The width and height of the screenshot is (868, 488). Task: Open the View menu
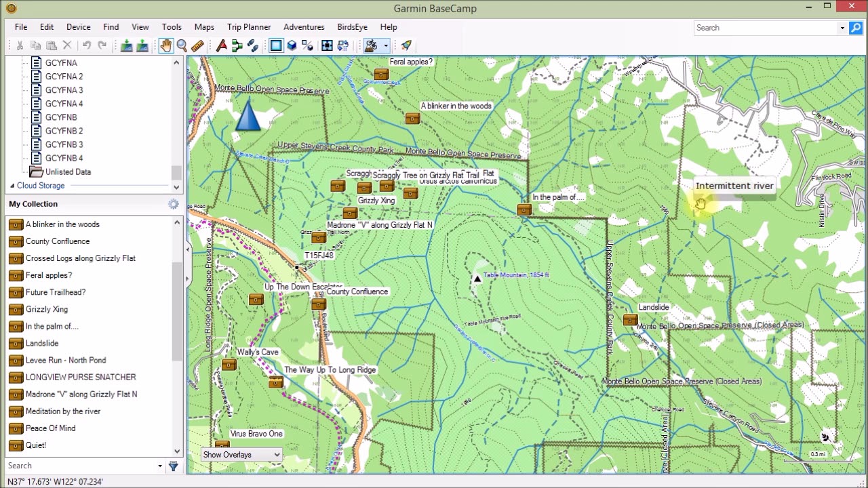click(x=140, y=27)
